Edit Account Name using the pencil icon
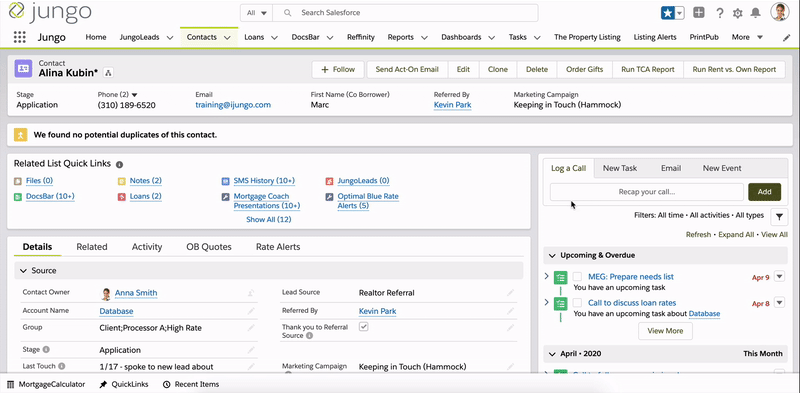This screenshot has width=800, height=393. pos(251,311)
